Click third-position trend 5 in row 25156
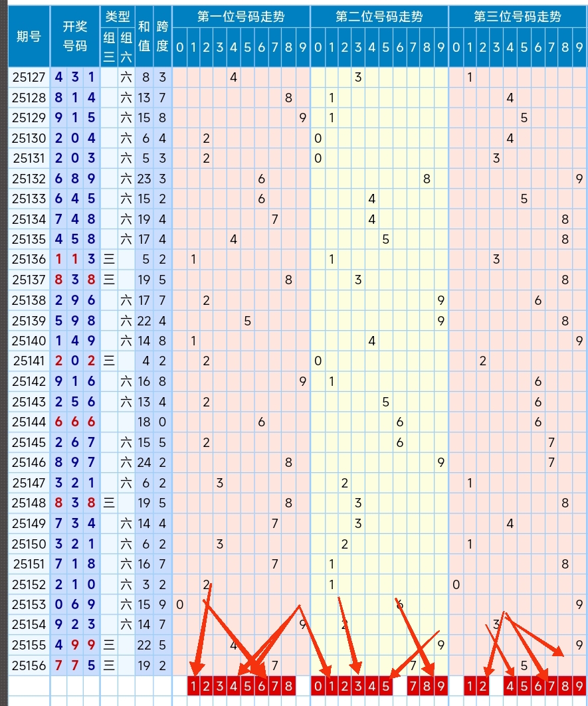 (524, 665)
